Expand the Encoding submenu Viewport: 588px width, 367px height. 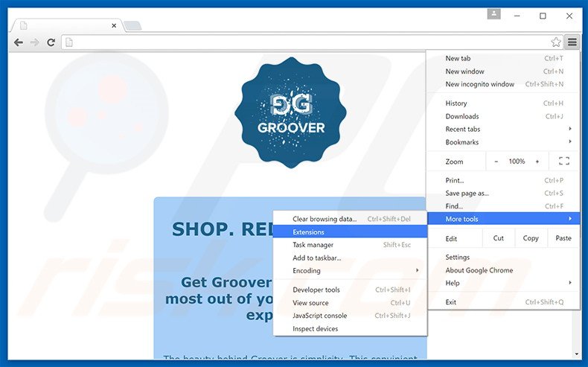click(351, 271)
